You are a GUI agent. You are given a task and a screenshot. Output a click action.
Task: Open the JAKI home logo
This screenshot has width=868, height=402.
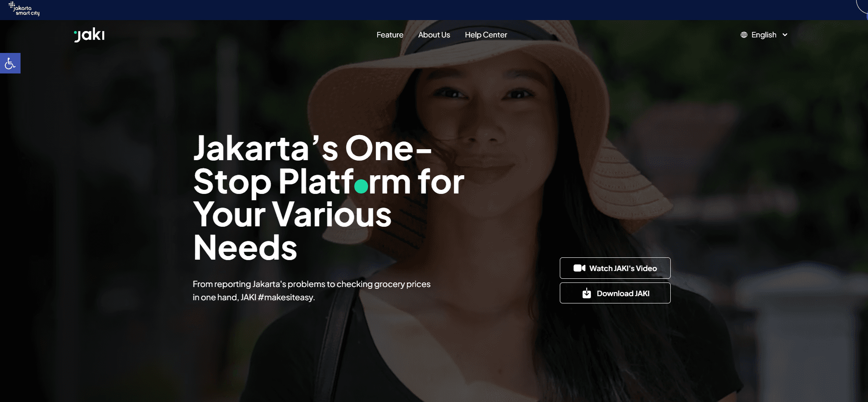(x=89, y=35)
